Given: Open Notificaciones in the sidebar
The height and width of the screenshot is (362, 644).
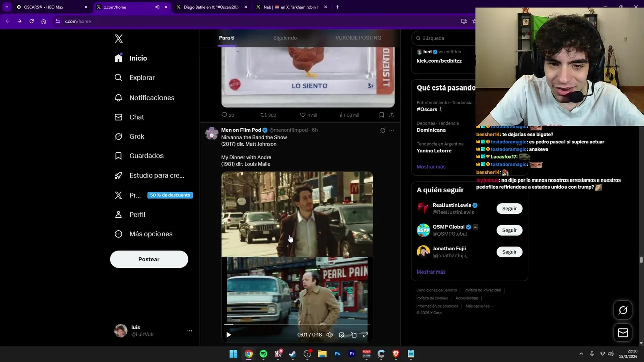Looking at the screenshot, I should pyautogui.click(x=144, y=98).
